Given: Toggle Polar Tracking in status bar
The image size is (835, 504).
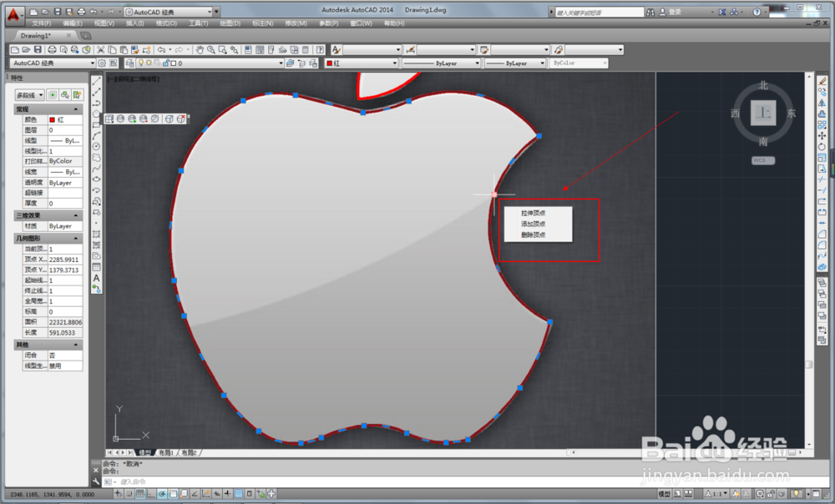Looking at the screenshot, I should (162, 494).
